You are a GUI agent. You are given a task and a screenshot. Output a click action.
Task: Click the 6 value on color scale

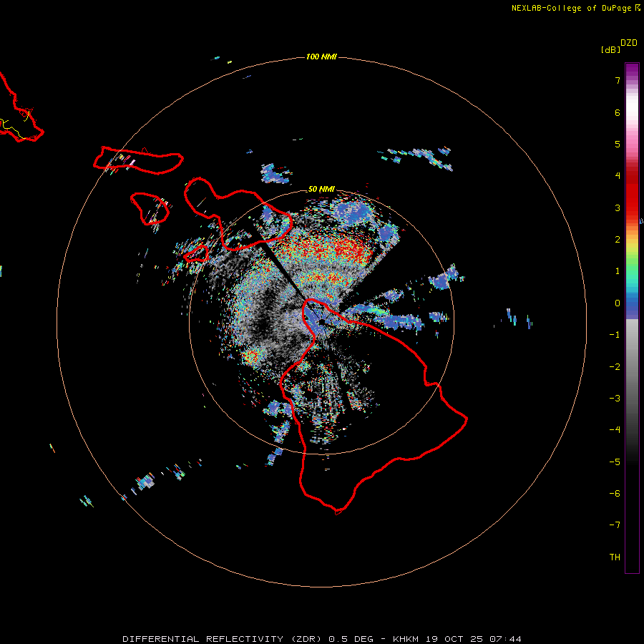pos(618,112)
